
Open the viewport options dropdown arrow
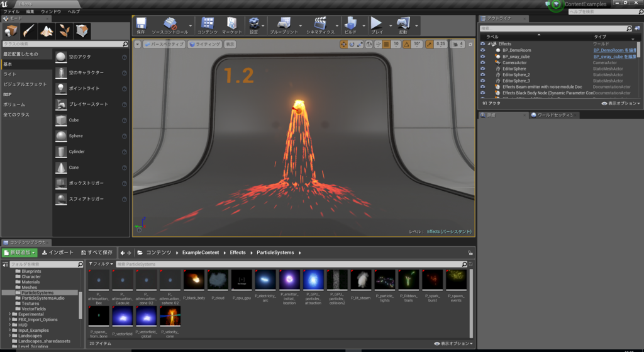click(138, 44)
